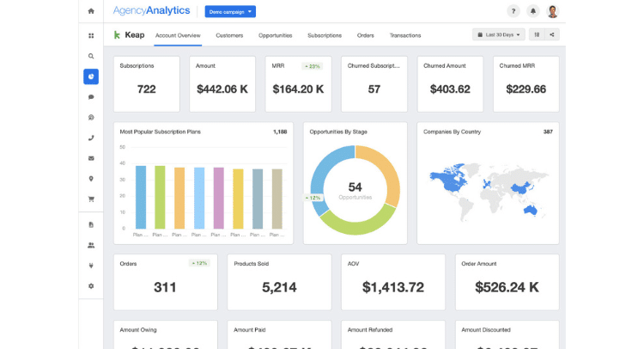Open the users people sidebar icon

pyautogui.click(x=91, y=245)
